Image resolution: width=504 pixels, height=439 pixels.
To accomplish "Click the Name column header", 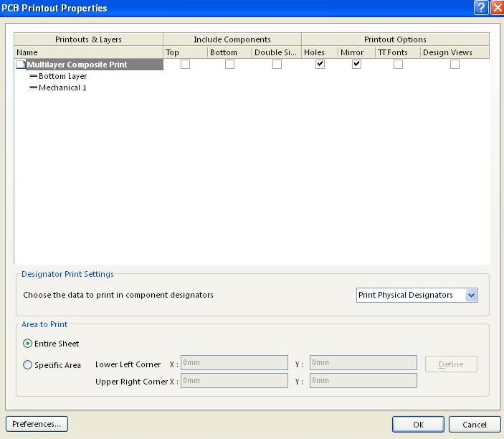I will point(88,52).
